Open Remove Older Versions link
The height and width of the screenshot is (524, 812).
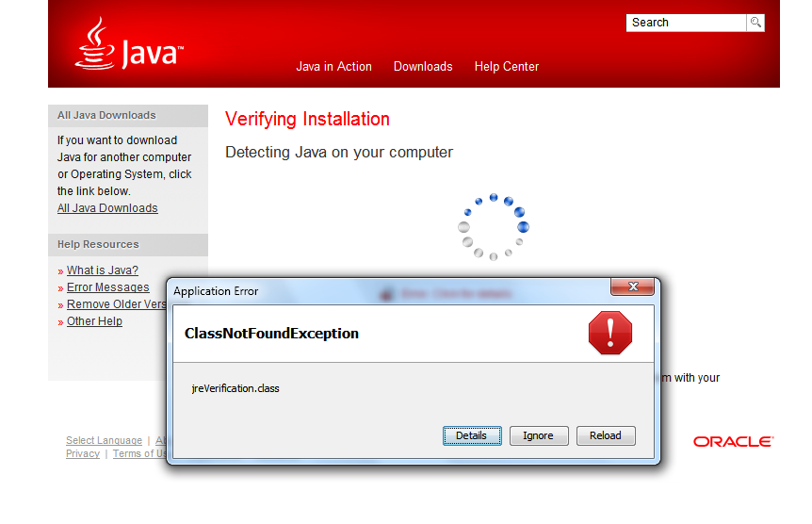click(117, 304)
